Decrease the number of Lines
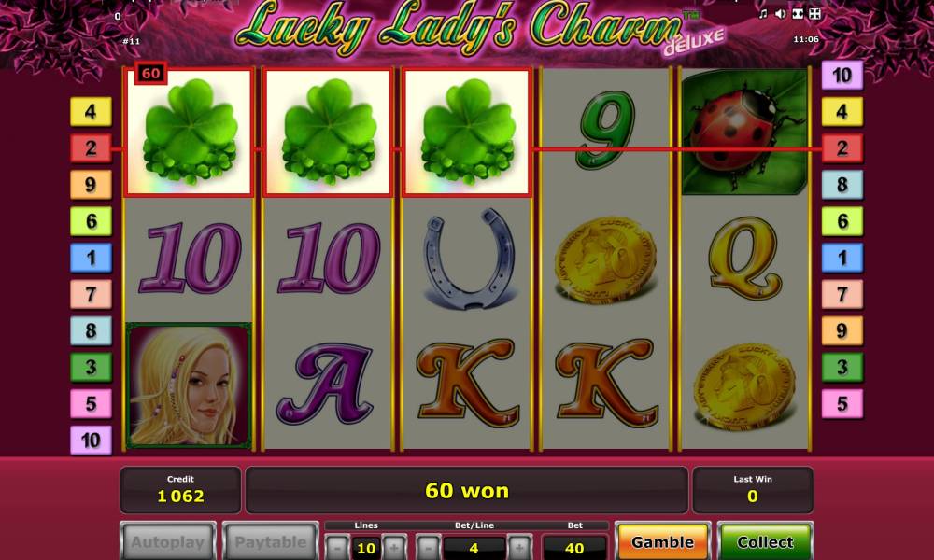 [x=338, y=547]
